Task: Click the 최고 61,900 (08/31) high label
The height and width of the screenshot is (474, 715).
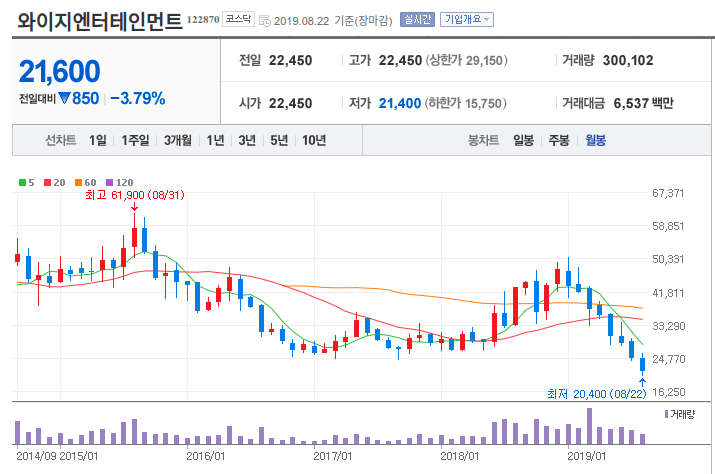Action: (135, 195)
